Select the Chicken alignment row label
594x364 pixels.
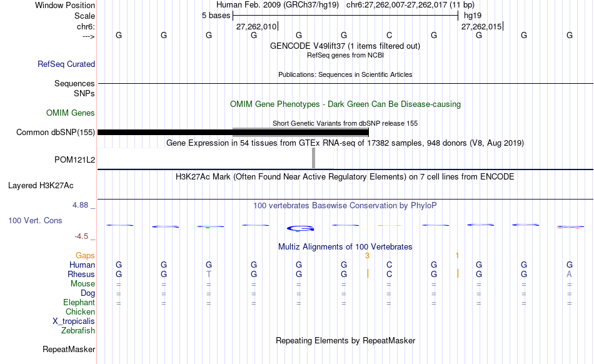pyautogui.click(x=80, y=311)
